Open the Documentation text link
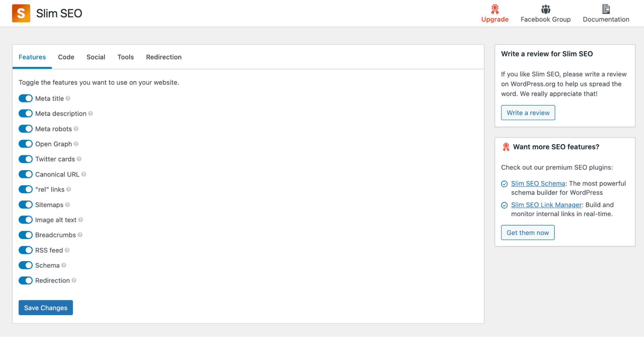Image resolution: width=644 pixels, height=337 pixels. (606, 19)
